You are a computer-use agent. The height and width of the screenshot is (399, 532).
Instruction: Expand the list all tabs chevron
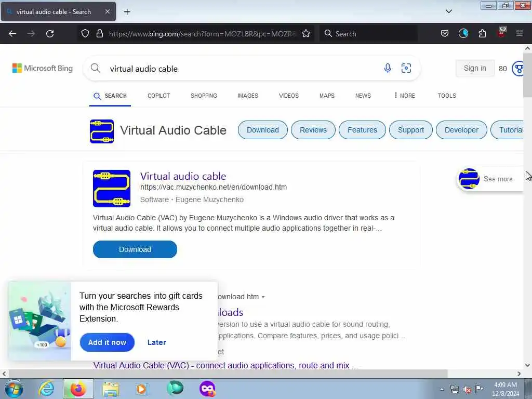pos(448,11)
